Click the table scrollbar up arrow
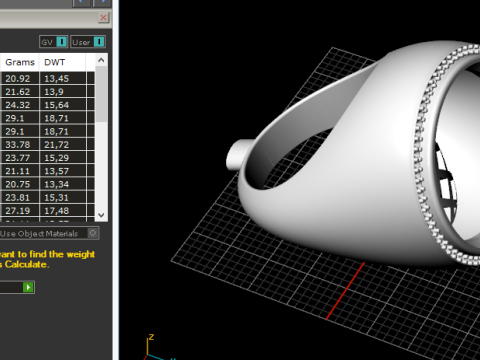This screenshot has width=480, height=360. [x=101, y=60]
